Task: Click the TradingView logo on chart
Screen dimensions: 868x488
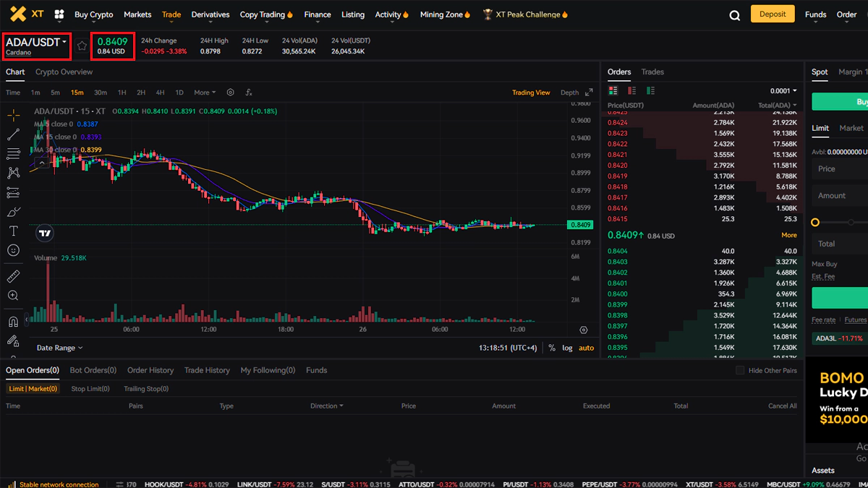Action: (45, 234)
